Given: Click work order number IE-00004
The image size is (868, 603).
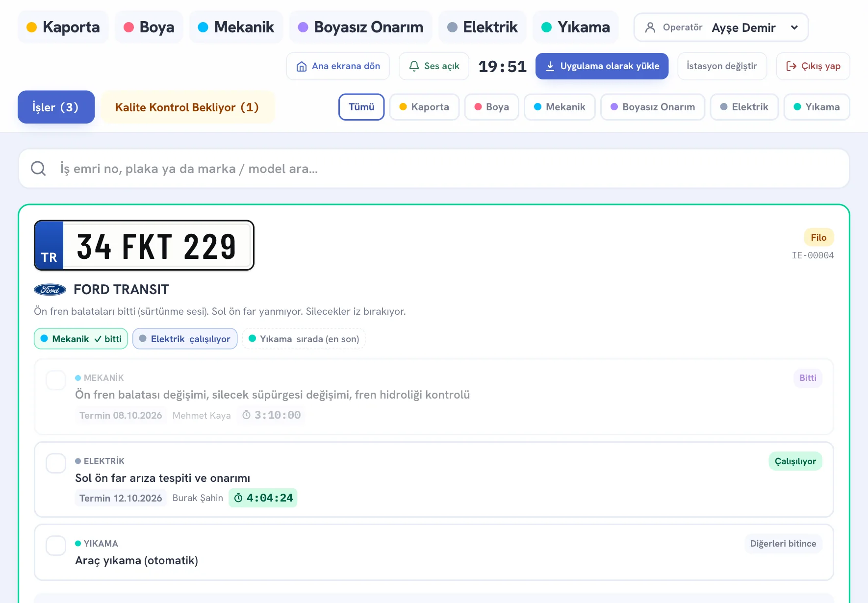Looking at the screenshot, I should [x=813, y=255].
